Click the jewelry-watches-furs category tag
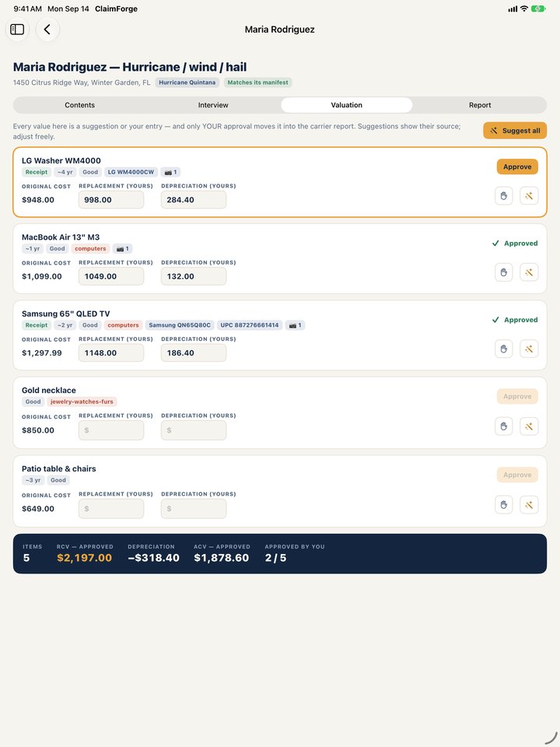Image resolution: width=560 pixels, height=747 pixels. (82, 402)
